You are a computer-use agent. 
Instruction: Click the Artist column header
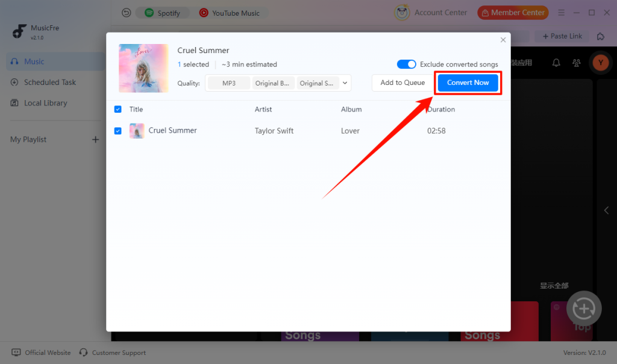[x=263, y=110]
